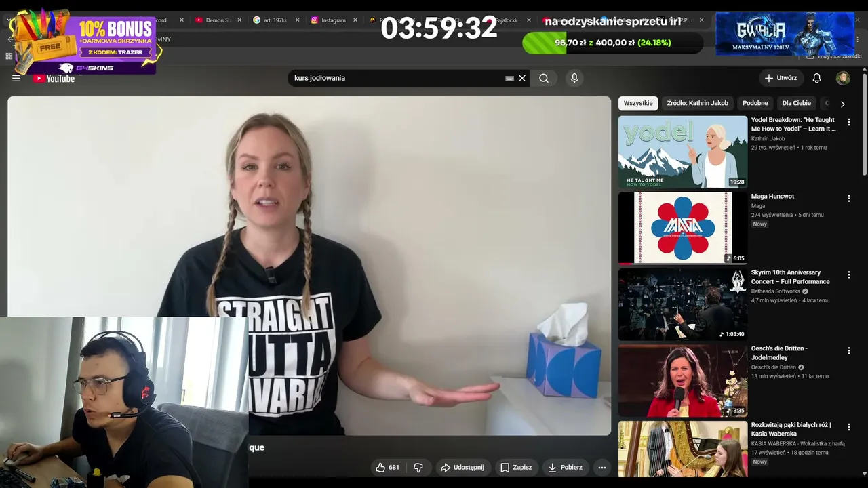Click the G4Skins 10% bonus banner
Image resolution: width=868 pixels, height=488 pixels.
85,42
